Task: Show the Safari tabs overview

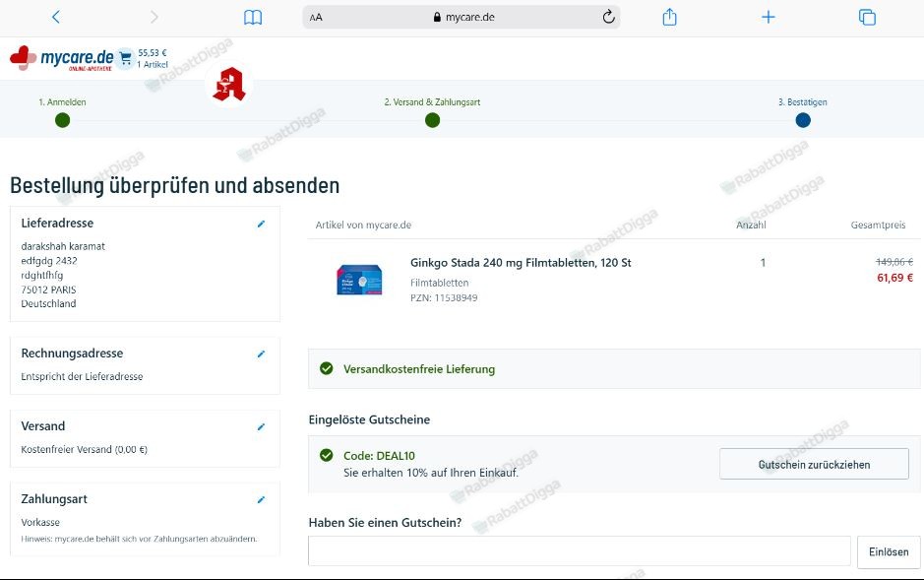Action: point(867,17)
